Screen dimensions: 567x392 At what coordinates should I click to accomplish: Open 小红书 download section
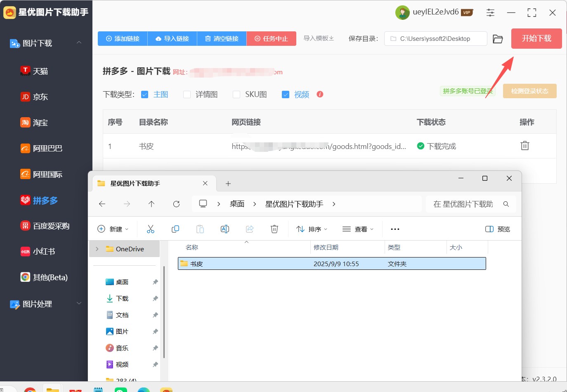pos(38,251)
